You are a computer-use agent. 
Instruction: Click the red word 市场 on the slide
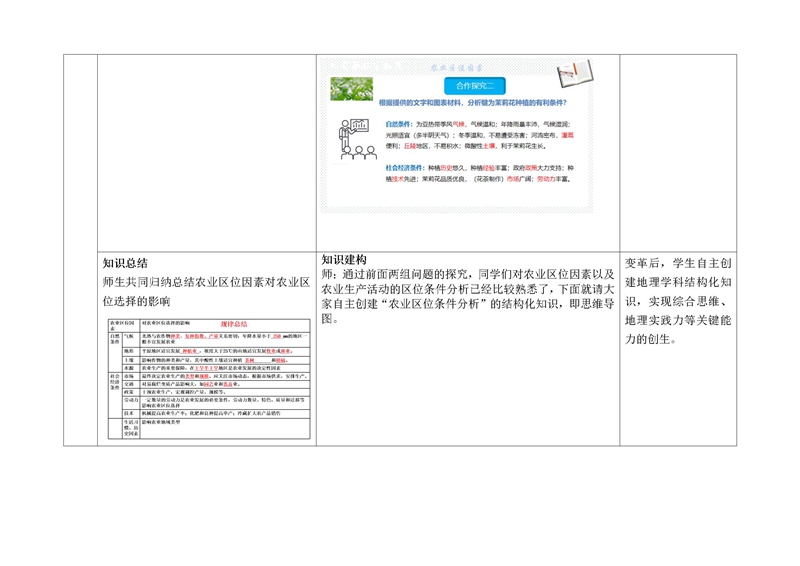point(514,179)
